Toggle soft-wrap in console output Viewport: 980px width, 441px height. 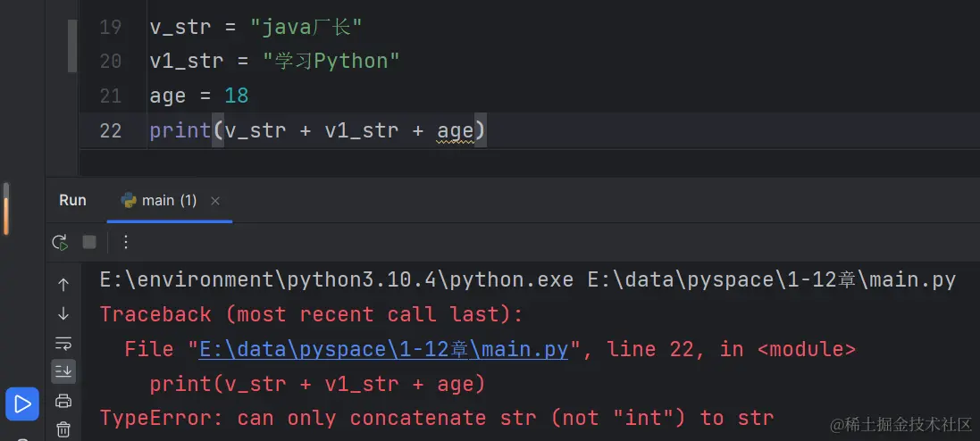63,343
